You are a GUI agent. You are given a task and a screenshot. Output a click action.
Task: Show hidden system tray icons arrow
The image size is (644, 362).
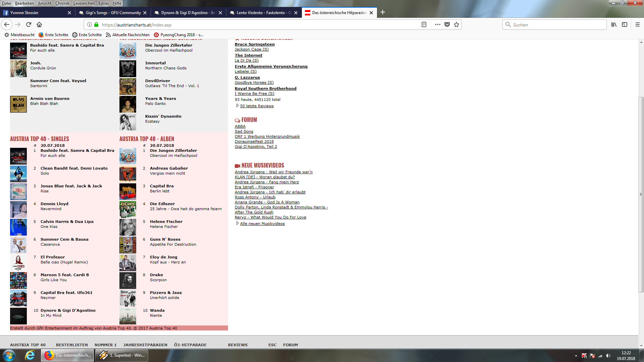[576, 356]
